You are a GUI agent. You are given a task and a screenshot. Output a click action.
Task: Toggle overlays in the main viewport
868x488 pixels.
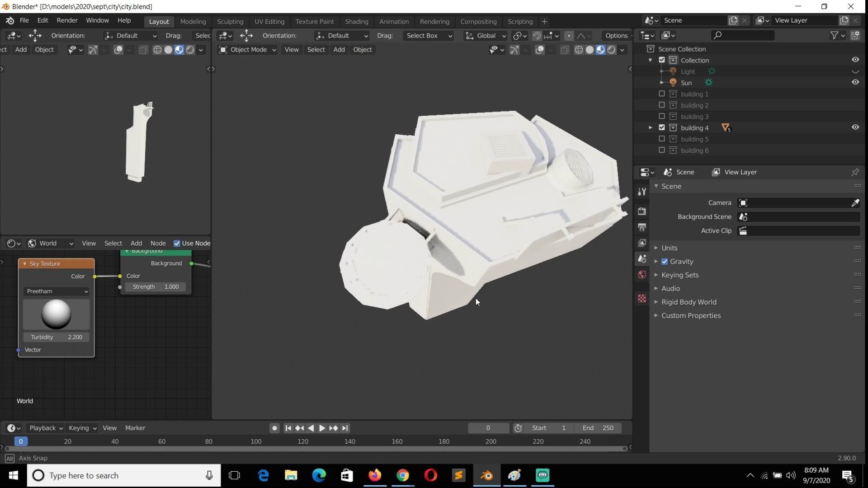tap(539, 50)
